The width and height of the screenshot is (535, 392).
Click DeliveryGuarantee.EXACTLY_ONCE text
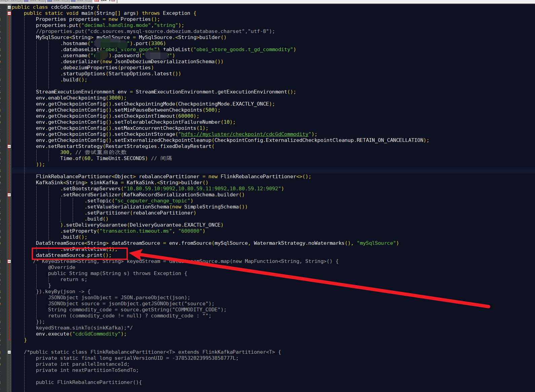(x=175, y=225)
